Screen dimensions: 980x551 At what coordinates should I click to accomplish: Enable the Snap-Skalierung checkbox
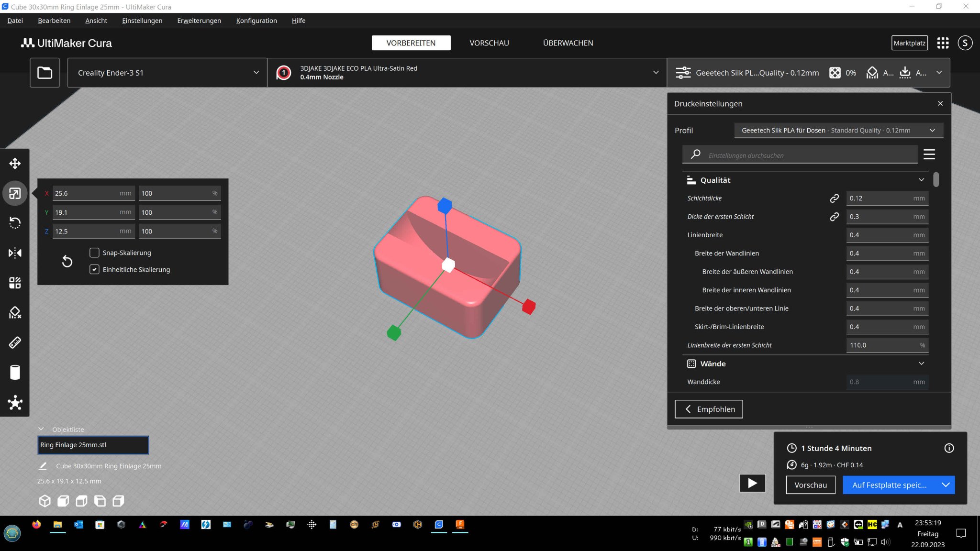[95, 253]
